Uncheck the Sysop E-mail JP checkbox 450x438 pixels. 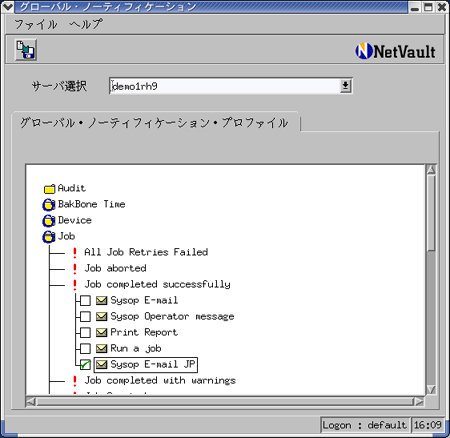85,365
